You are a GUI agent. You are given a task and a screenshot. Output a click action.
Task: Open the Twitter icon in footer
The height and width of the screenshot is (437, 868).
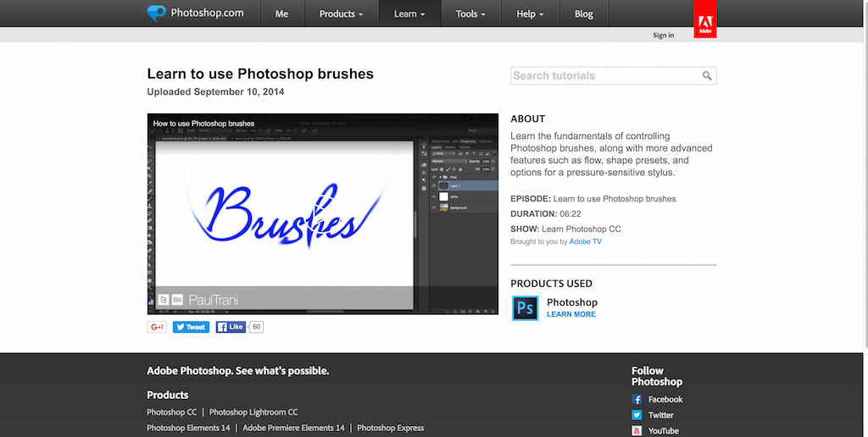(x=637, y=415)
